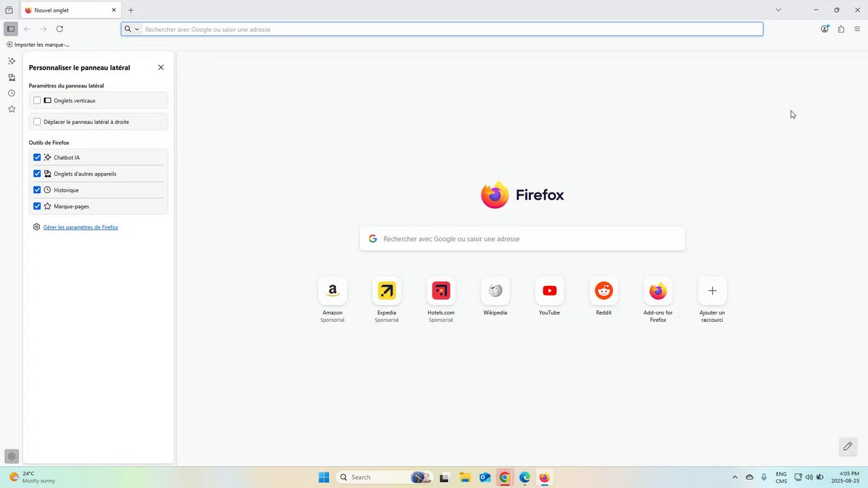Viewport: 868px width, 488px height.
Task: Expand the list all tabs chevron
Action: tap(778, 10)
